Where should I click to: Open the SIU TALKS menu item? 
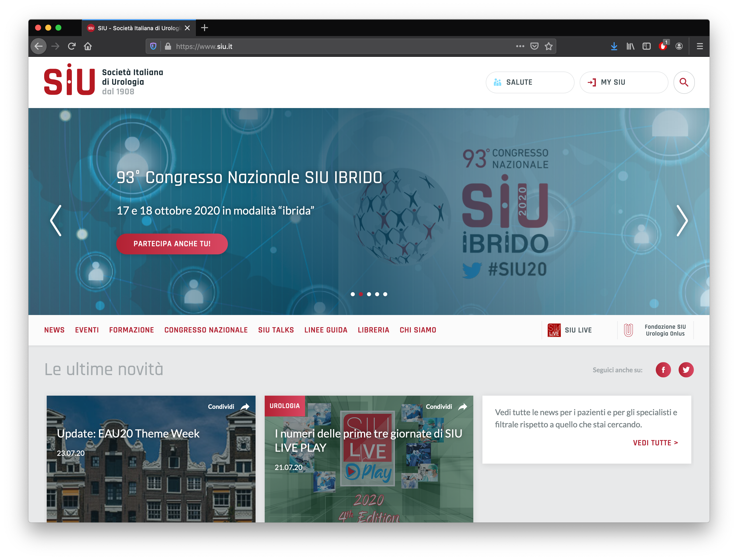(x=276, y=330)
